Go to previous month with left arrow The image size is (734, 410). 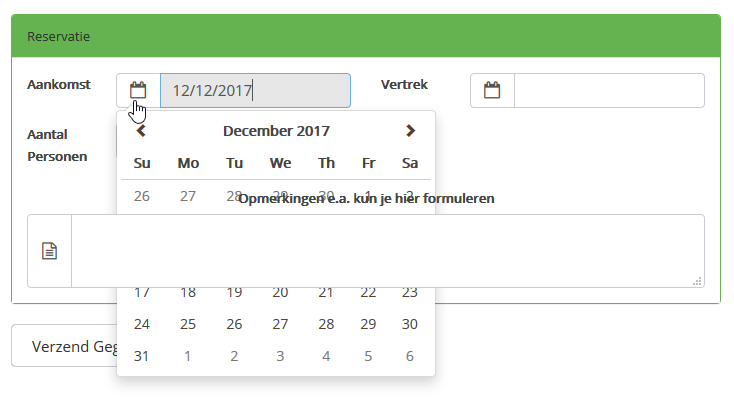click(x=141, y=131)
